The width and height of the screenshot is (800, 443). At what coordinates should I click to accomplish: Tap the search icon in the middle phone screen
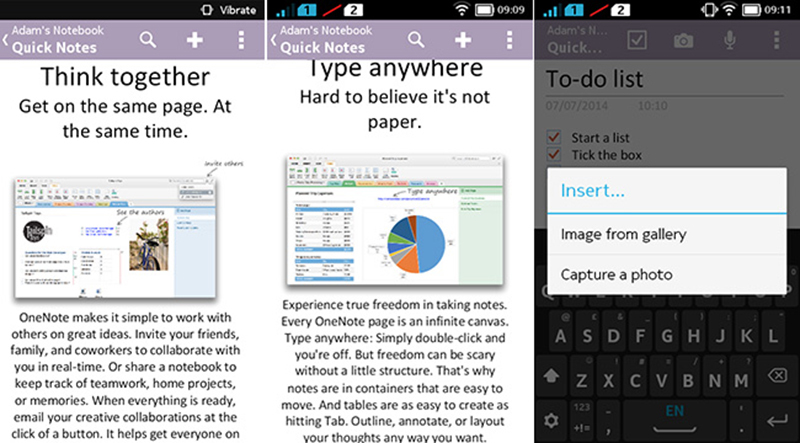[x=416, y=39]
